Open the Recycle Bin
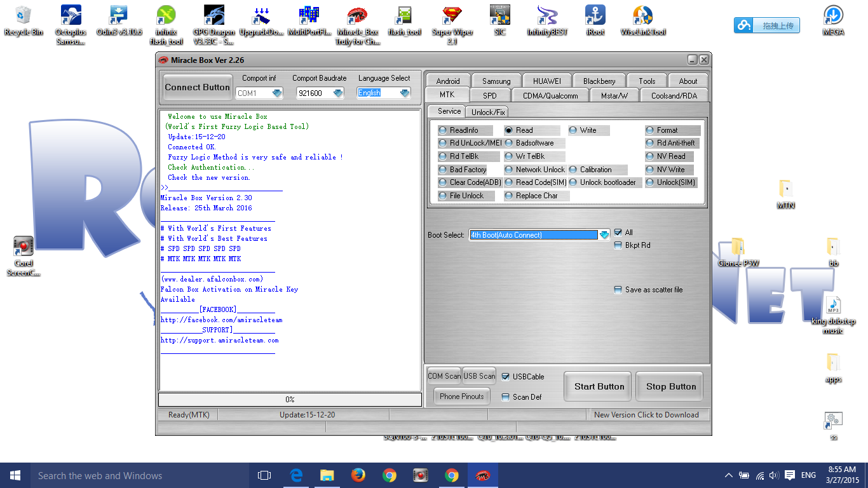 coord(24,20)
